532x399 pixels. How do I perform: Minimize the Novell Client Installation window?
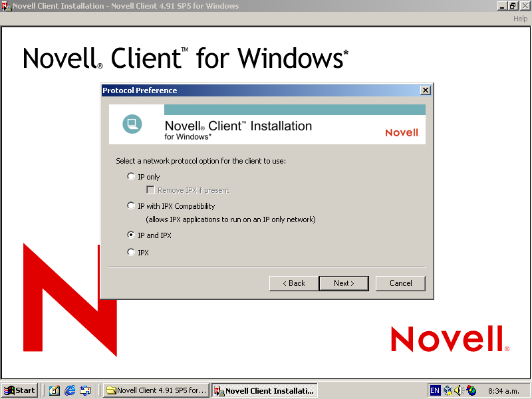pyautogui.click(x=503, y=6)
